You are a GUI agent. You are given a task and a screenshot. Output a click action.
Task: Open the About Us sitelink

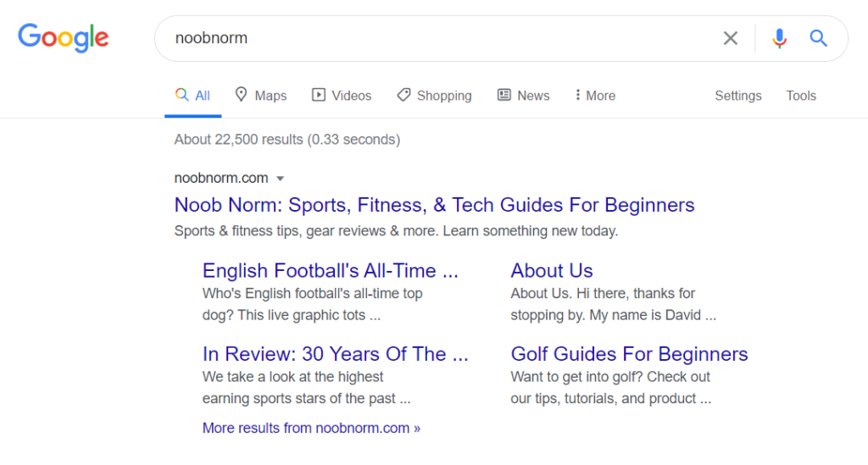[x=551, y=271]
